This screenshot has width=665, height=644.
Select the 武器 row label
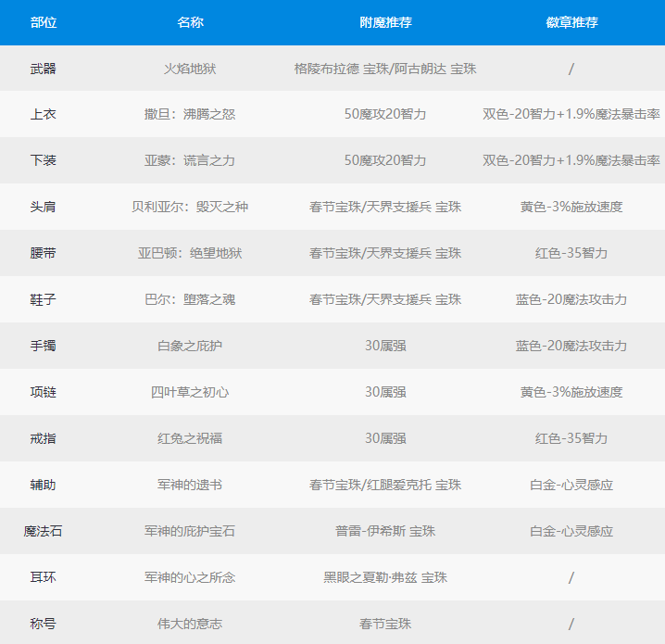(x=44, y=69)
